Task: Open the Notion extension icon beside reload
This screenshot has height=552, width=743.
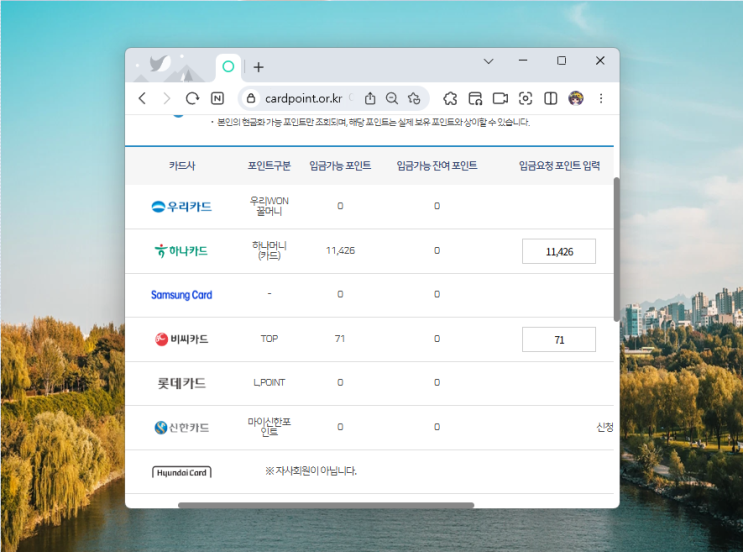Action: click(217, 98)
